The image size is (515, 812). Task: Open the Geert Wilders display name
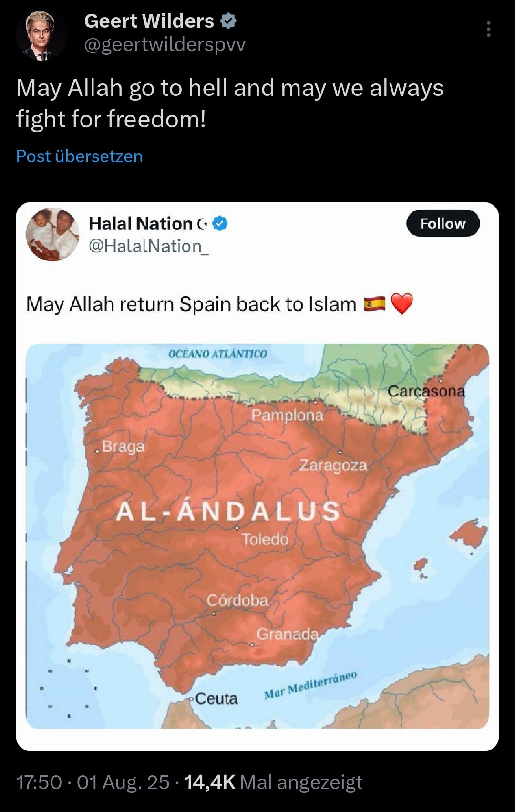149,21
